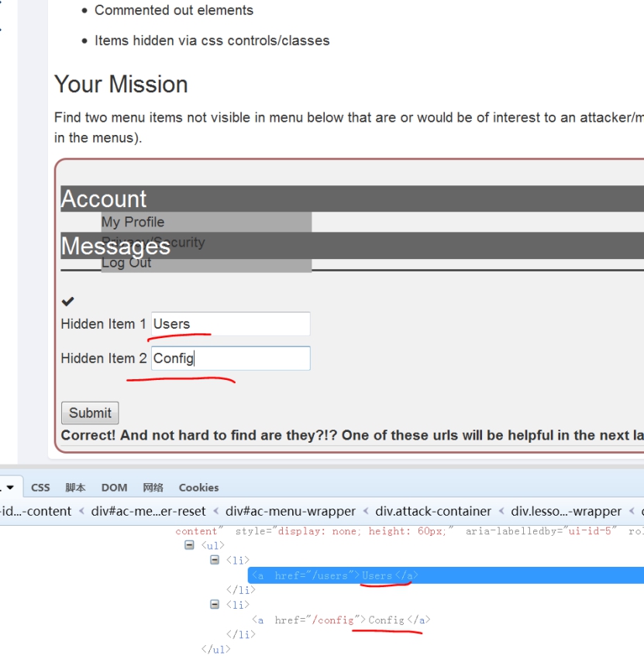This screenshot has width=644, height=656.
Task: Select div.lesso...-wrapper in breadcrumb path
Action: pyautogui.click(x=567, y=511)
